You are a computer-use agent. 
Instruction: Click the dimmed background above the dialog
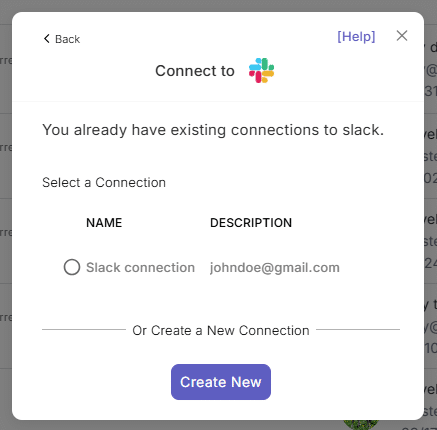218,6
